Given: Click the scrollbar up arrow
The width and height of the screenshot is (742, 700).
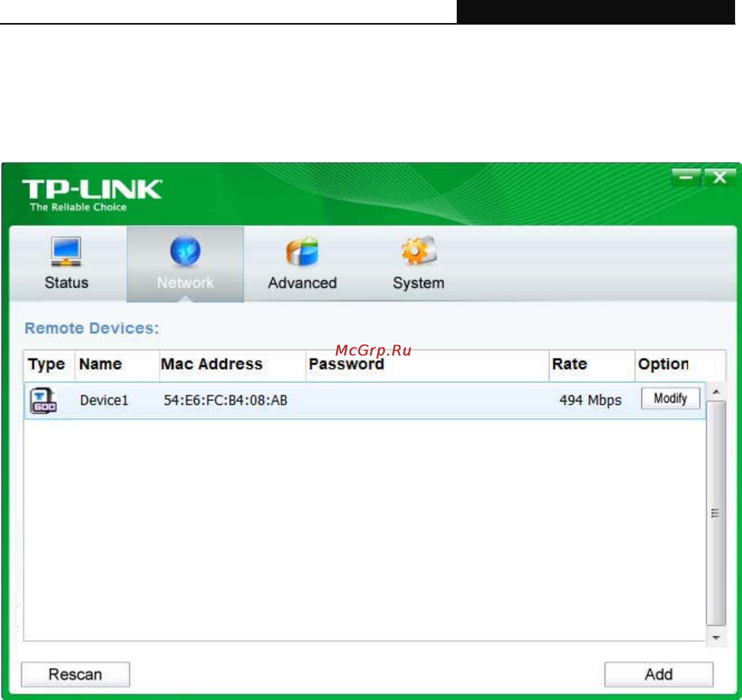Looking at the screenshot, I should [716, 392].
